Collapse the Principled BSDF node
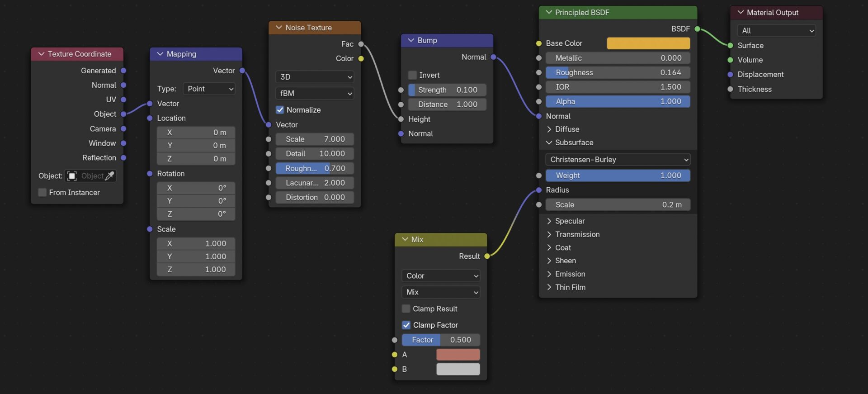 pos(548,12)
